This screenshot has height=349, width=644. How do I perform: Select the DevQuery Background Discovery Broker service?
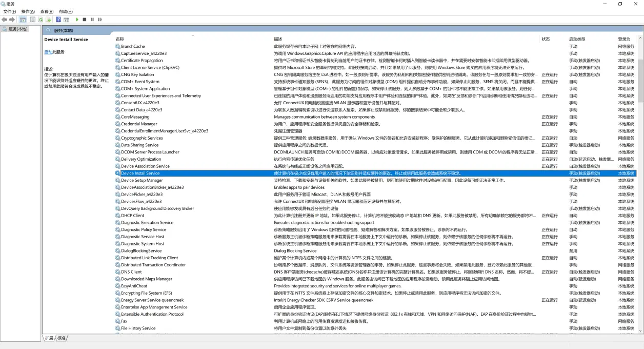point(157,208)
